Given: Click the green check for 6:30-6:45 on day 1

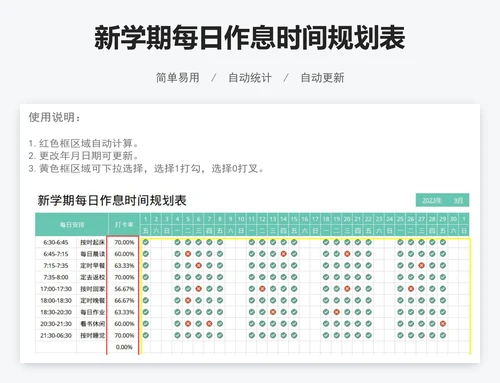Looking at the screenshot, I should coord(146,242).
